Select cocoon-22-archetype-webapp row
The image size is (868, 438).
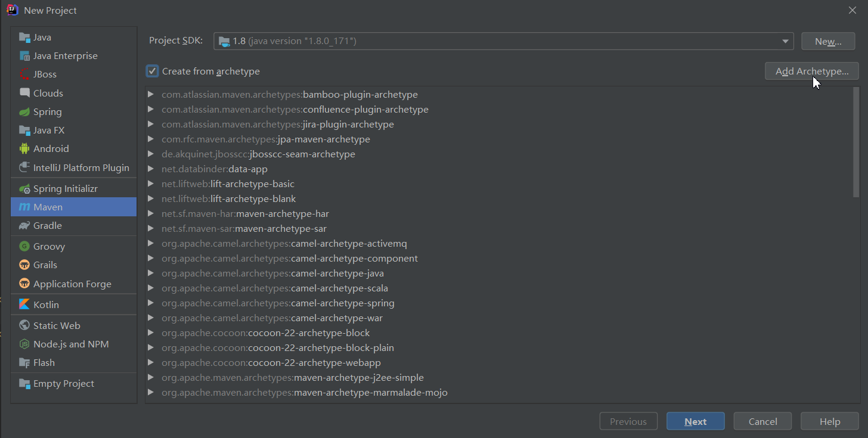(x=499, y=362)
